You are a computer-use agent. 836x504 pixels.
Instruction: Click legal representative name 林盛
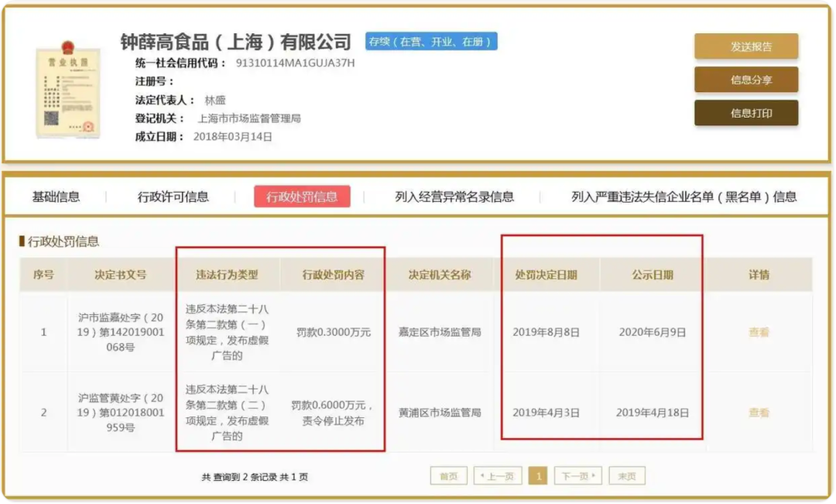point(215,101)
